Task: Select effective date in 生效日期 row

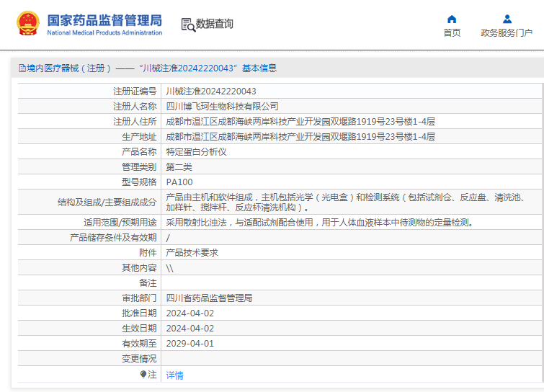Action: [189, 328]
